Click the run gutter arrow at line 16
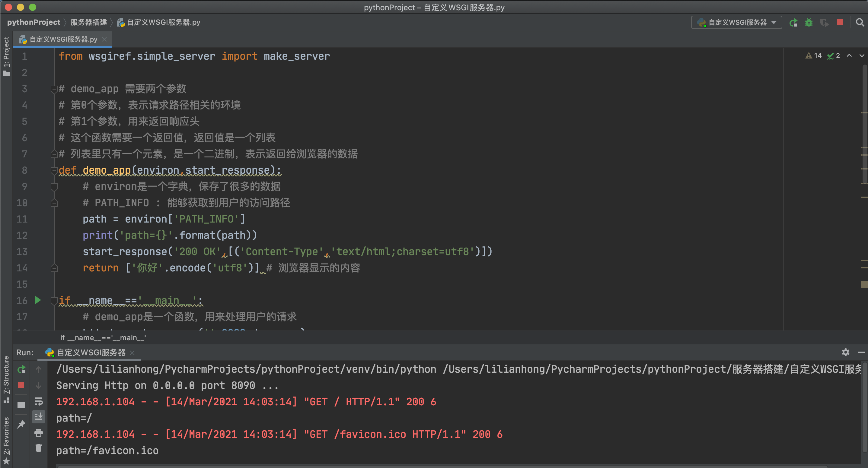The image size is (868, 468). (38, 300)
